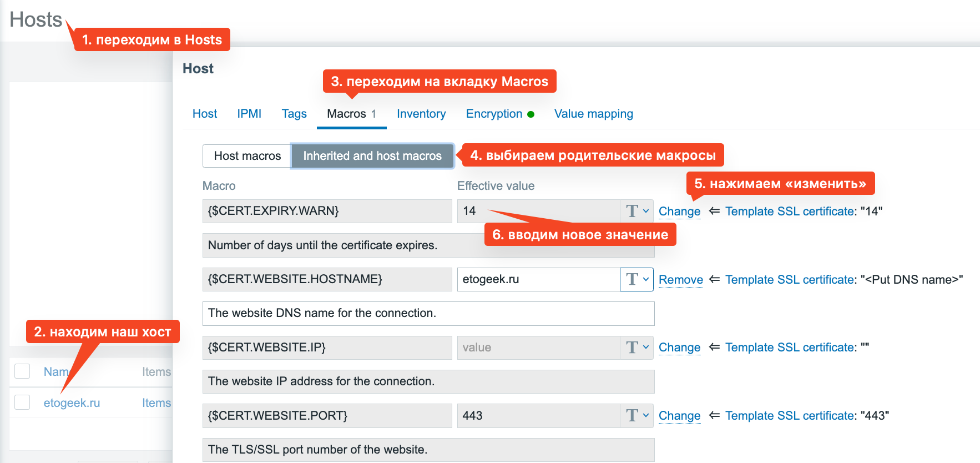Open Template SSL certificate link beside {$CERT.WEBSITE.IP}
Viewport: 980px width, 463px height.
[x=790, y=348]
